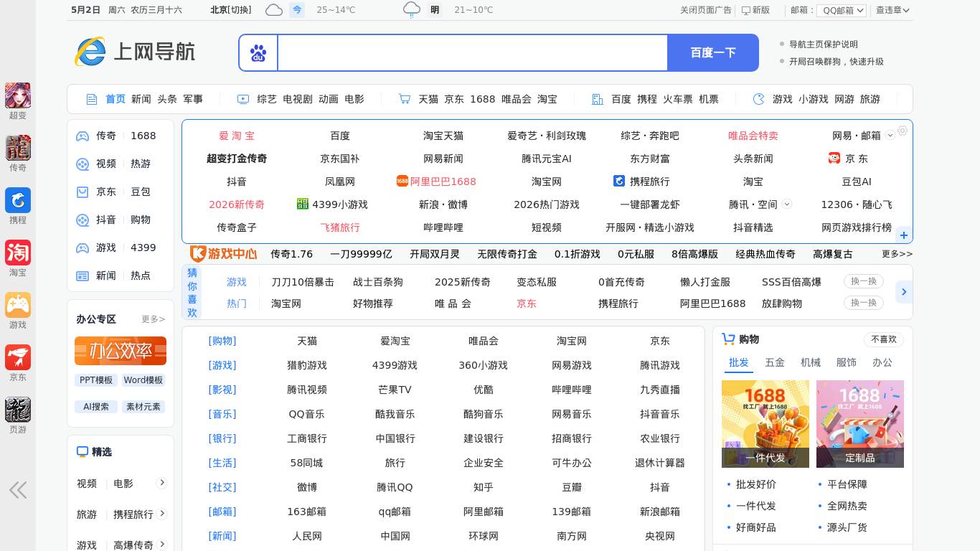Select the 批发 tab in shopping panel

(739, 362)
